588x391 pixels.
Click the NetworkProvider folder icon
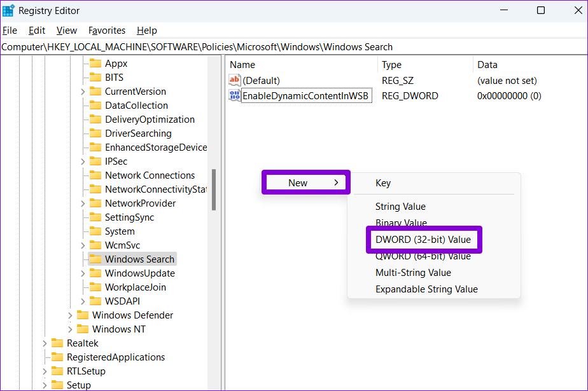click(x=95, y=203)
